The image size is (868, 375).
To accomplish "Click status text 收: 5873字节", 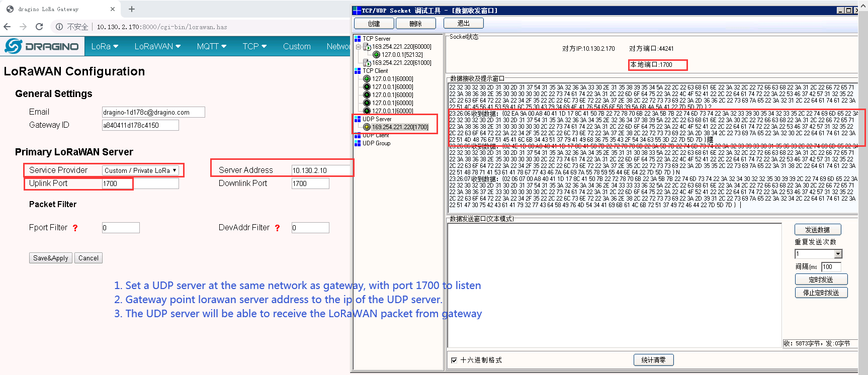I will (x=802, y=343).
